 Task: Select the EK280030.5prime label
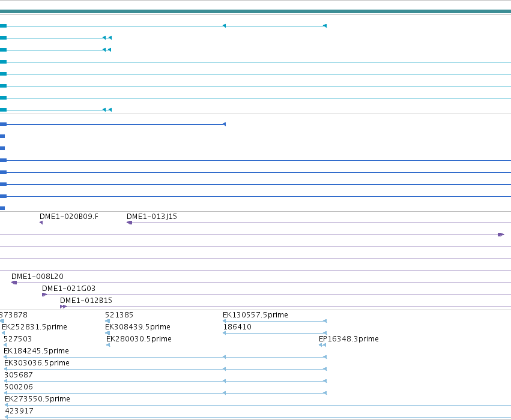point(139,339)
